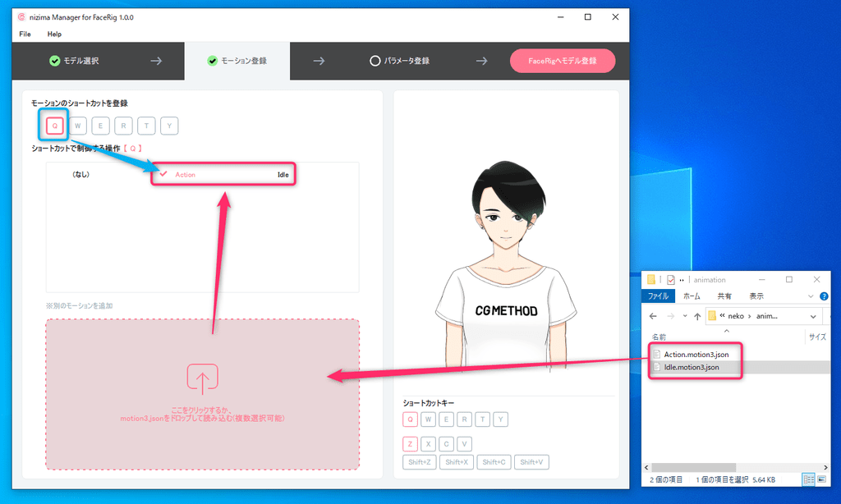Click the upload icon in the drop zone
The height and width of the screenshot is (504, 841).
tap(202, 378)
